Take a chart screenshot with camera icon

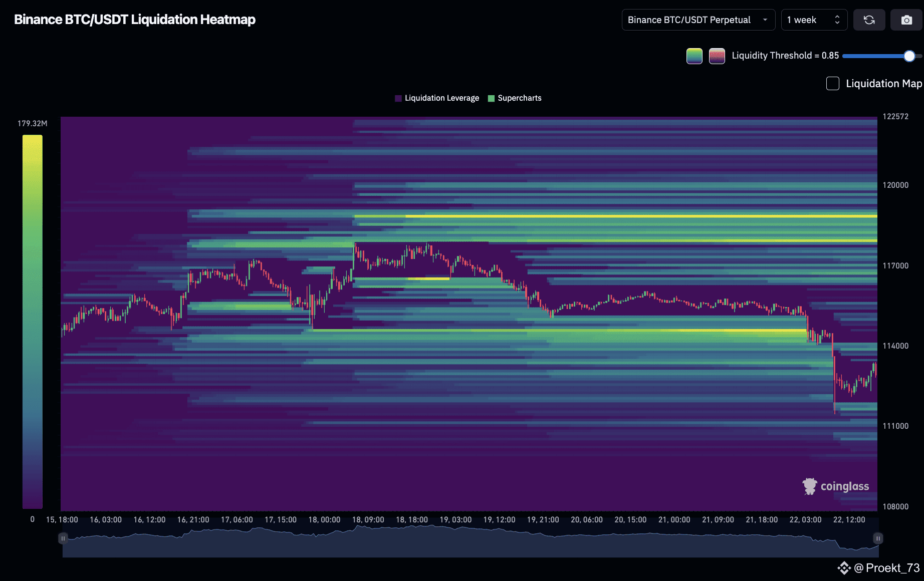[906, 20]
